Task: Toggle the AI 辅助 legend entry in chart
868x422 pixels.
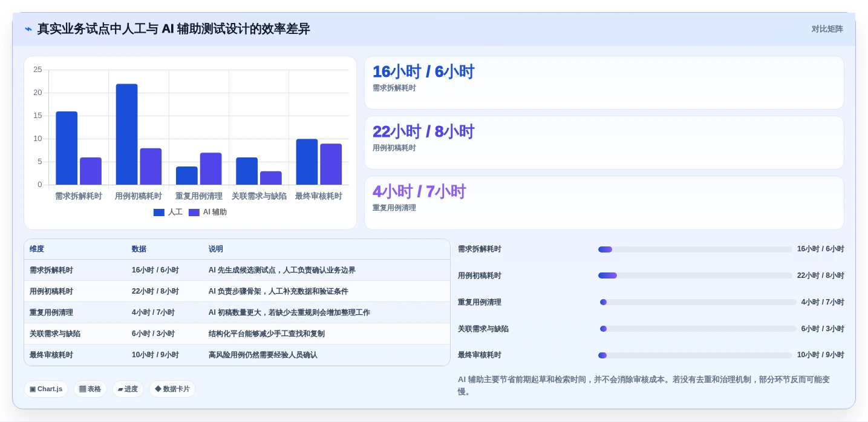Action: [207, 212]
